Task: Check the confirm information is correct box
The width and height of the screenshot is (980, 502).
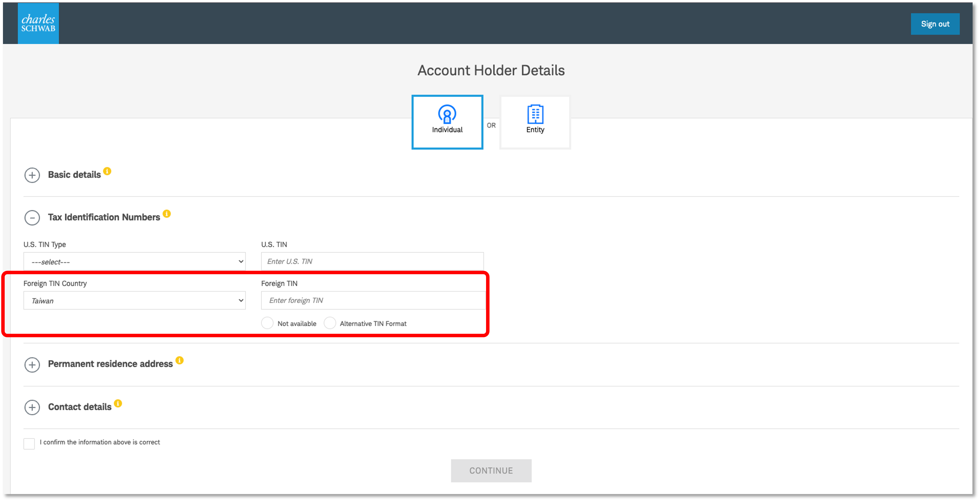Action: (29, 443)
